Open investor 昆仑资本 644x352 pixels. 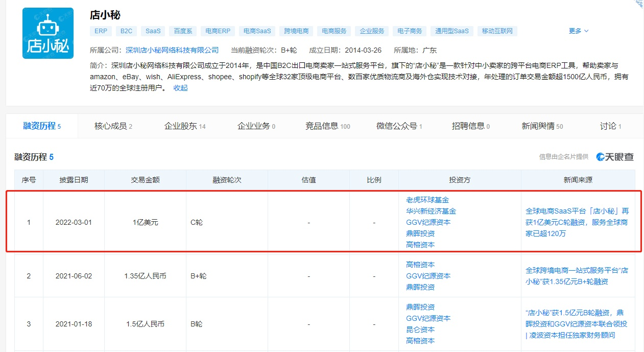(420, 330)
